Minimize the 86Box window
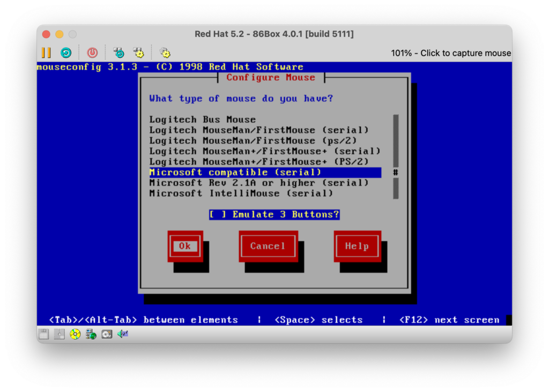The height and width of the screenshot is (392, 549). [60, 34]
